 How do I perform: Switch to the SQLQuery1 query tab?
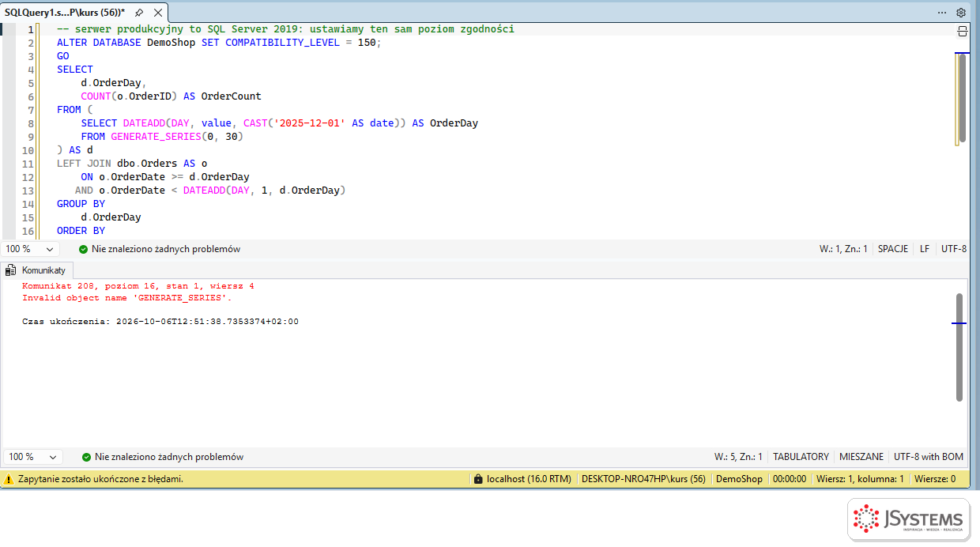pos(65,13)
